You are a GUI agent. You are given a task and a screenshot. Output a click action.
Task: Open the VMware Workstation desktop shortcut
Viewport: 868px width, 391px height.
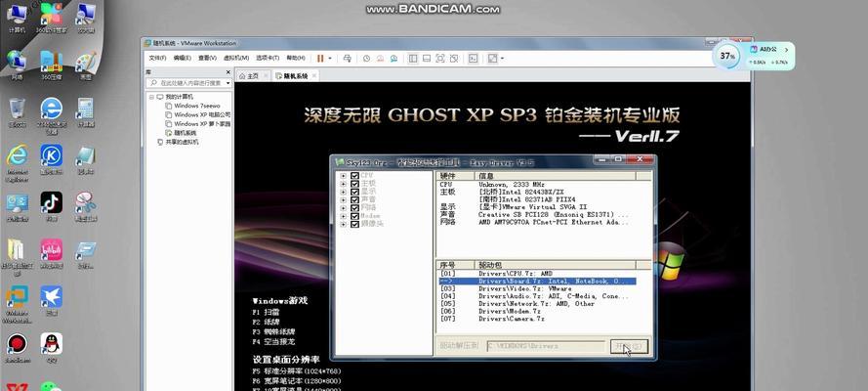click(x=18, y=305)
